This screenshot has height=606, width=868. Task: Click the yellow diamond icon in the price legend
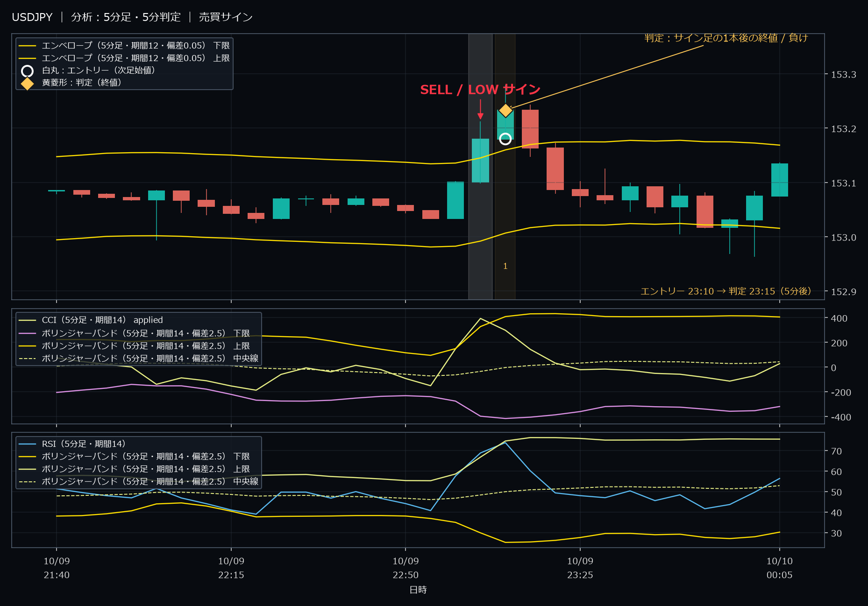[x=28, y=84]
